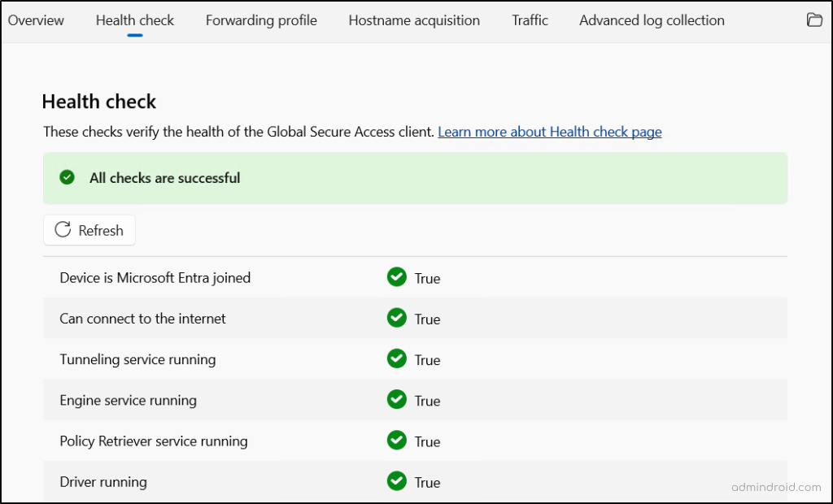This screenshot has width=833, height=504.
Task: Click checkmark icon for Engine service running
Action: coord(396,400)
